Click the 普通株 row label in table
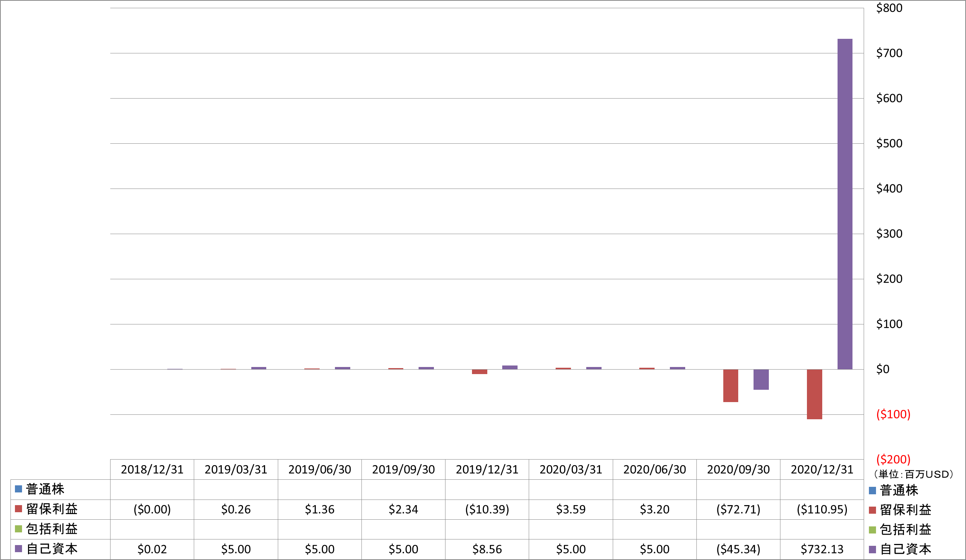The width and height of the screenshot is (966, 560). coord(45,489)
